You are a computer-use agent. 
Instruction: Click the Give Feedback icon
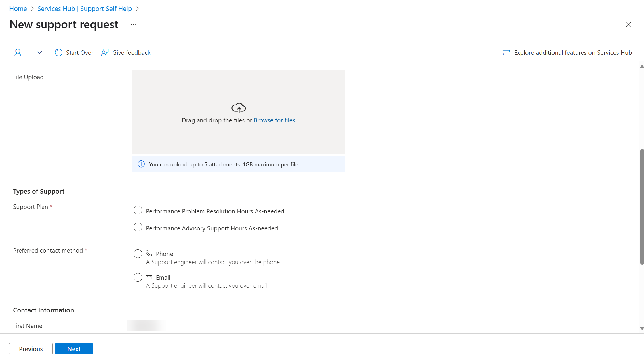[105, 52]
